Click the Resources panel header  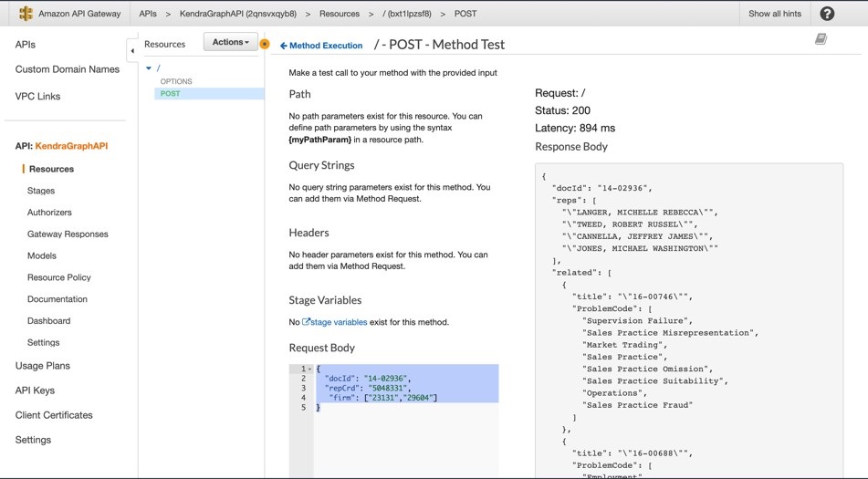pyautogui.click(x=164, y=44)
